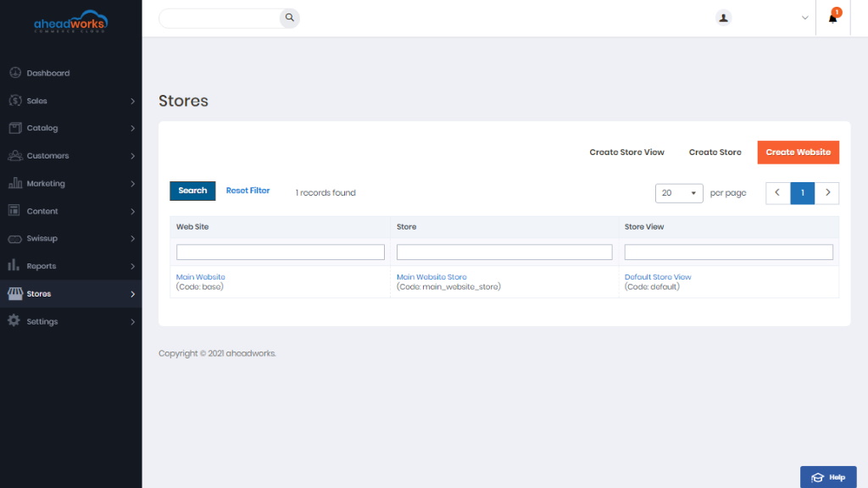The width and height of the screenshot is (868, 488).
Task: Click the blue Search button
Action: click(x=192, y=191)
